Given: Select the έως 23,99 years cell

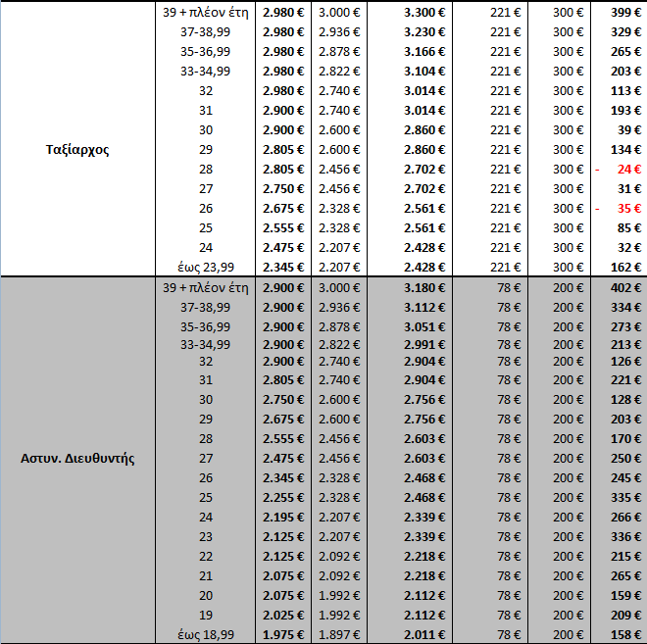Looking at the screenshot, I should coord(205,267).
